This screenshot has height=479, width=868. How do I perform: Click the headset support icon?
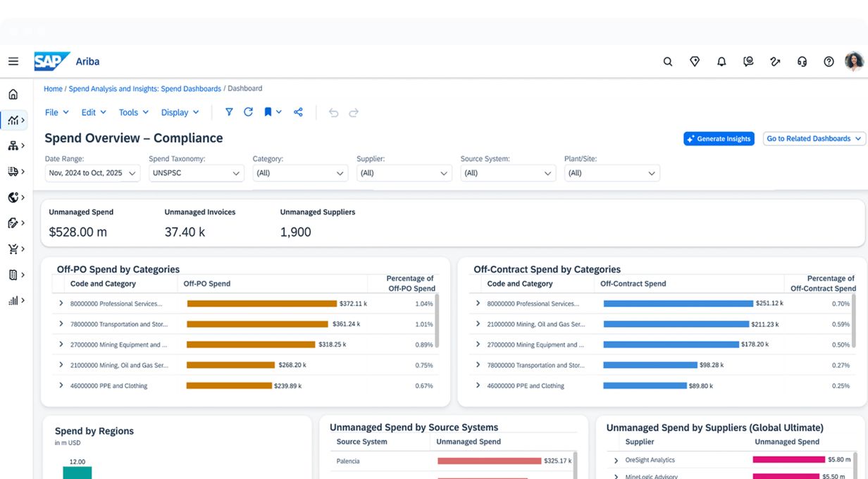coord(802,61)
